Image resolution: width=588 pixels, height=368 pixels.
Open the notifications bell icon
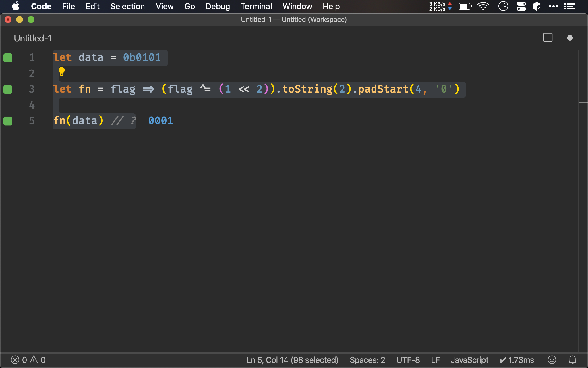[572, 360]
